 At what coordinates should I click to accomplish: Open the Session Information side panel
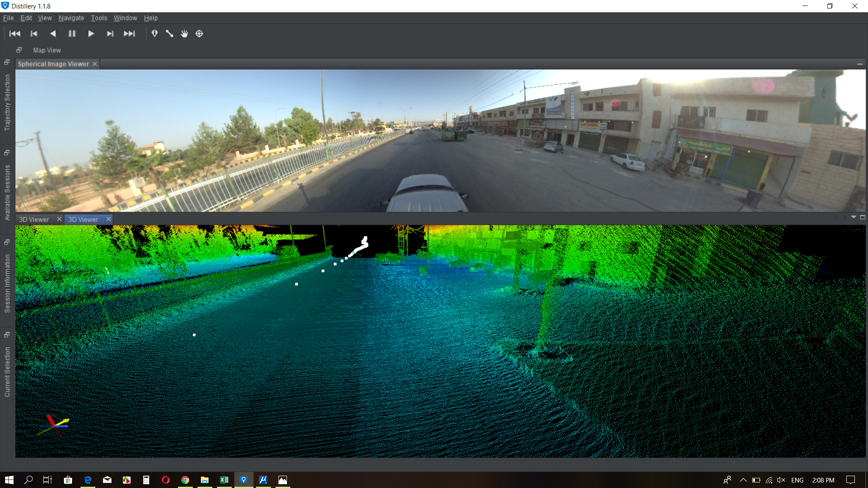coord(7,283)
